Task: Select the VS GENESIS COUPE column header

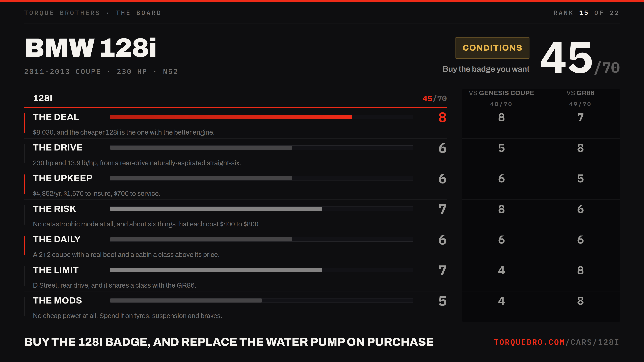Action: (501, 93)
